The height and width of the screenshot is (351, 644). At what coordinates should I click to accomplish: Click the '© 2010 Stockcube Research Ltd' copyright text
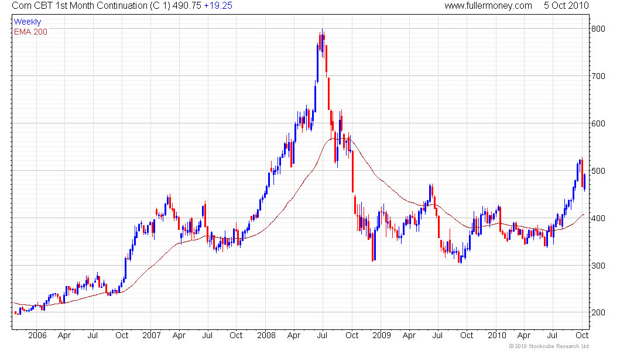click(x=549, y=346)
